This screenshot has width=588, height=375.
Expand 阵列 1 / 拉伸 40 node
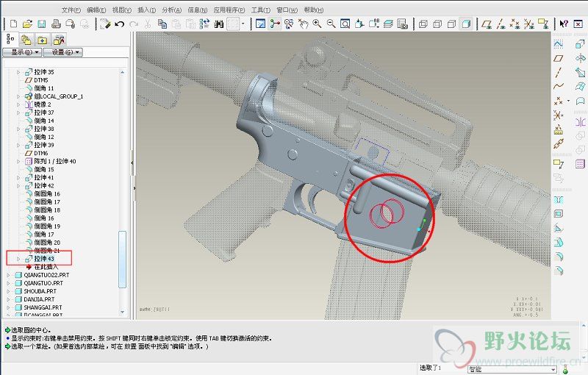click(18, 161)
